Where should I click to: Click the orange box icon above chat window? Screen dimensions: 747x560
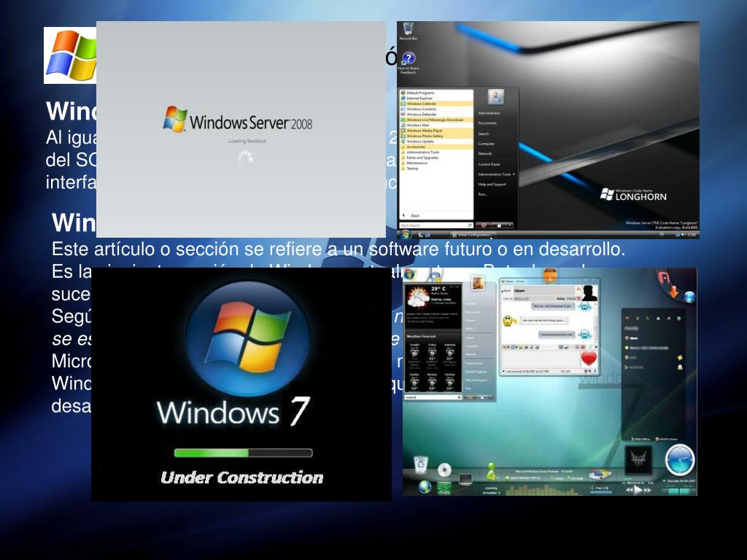549,275
